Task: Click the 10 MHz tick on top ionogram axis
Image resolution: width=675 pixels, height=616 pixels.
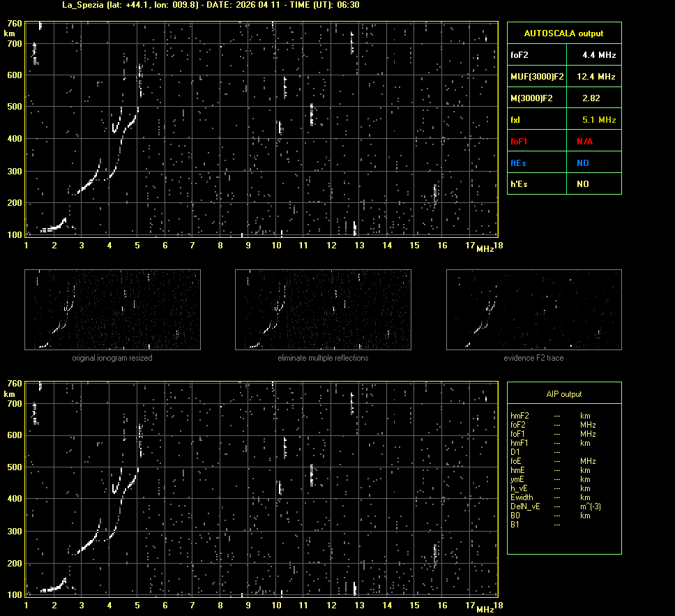Action: click(276, 245)
